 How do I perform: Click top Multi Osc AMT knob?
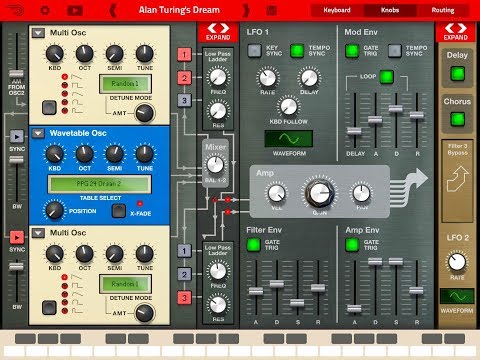click(x=145, y=113)
